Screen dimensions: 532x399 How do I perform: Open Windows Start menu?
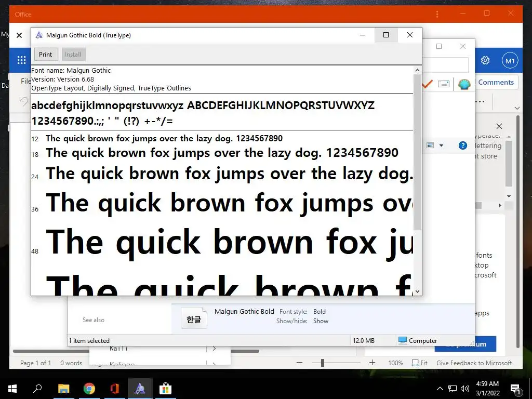click(12, 388)
